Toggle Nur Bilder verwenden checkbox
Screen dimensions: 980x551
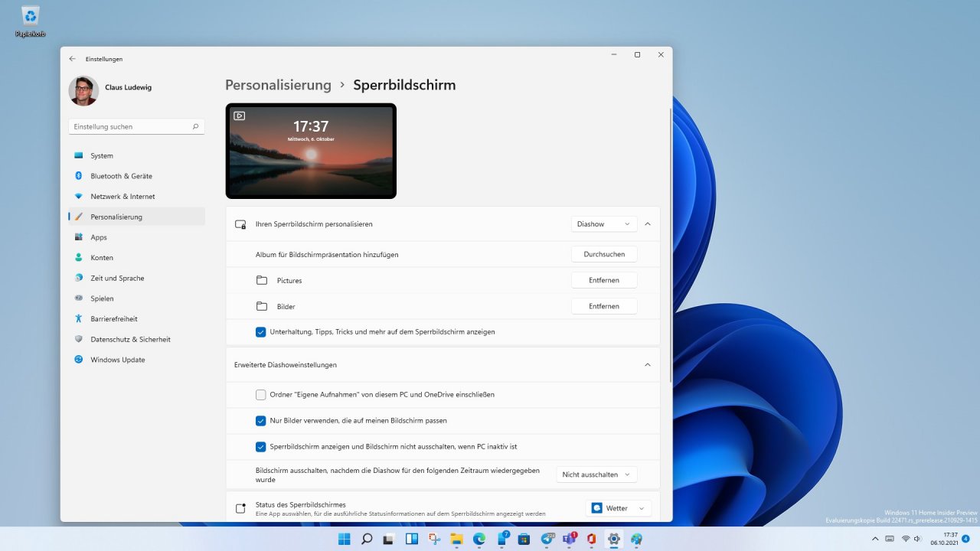tap(261, 421)
